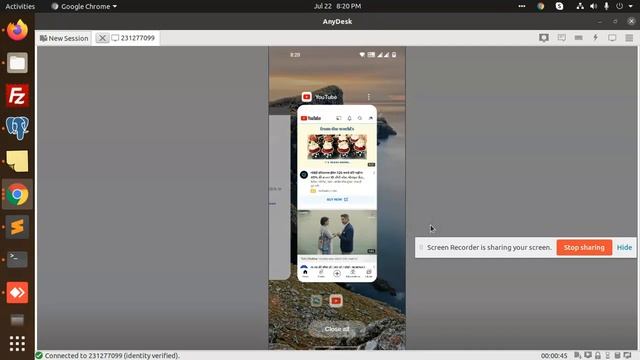The height and width of the screenshot is (360, 640).
Task: Close the 231277099 session tab
Action: (x=102, y=38)
